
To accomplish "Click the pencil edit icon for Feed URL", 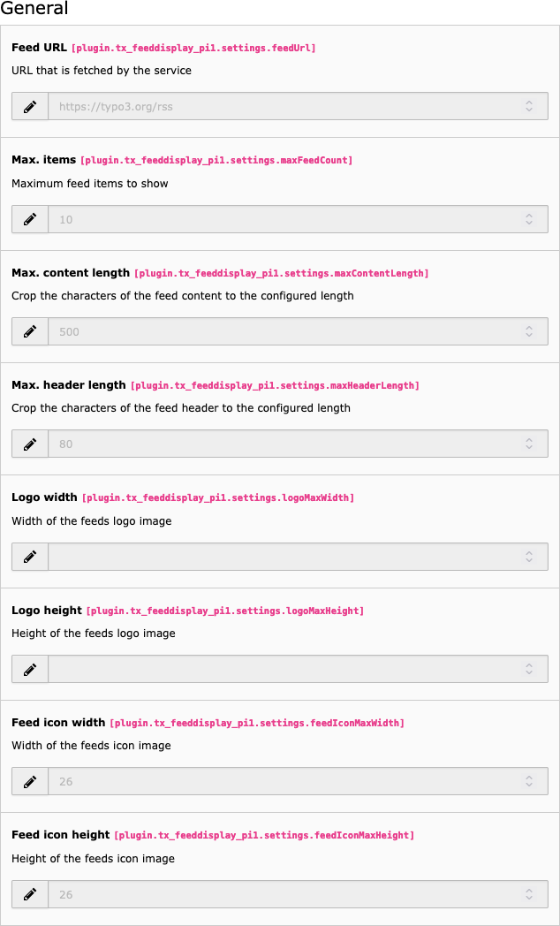I will (30, 107).
